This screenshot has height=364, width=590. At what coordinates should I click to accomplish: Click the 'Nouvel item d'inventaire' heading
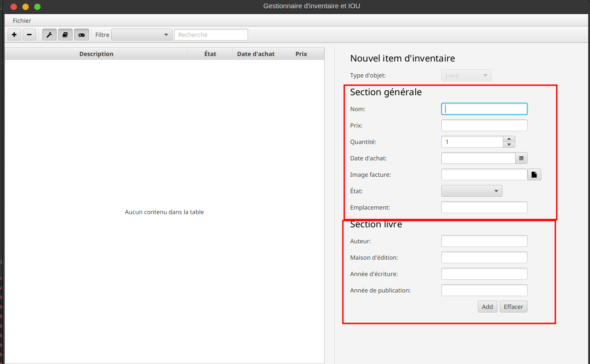(403, 58)
